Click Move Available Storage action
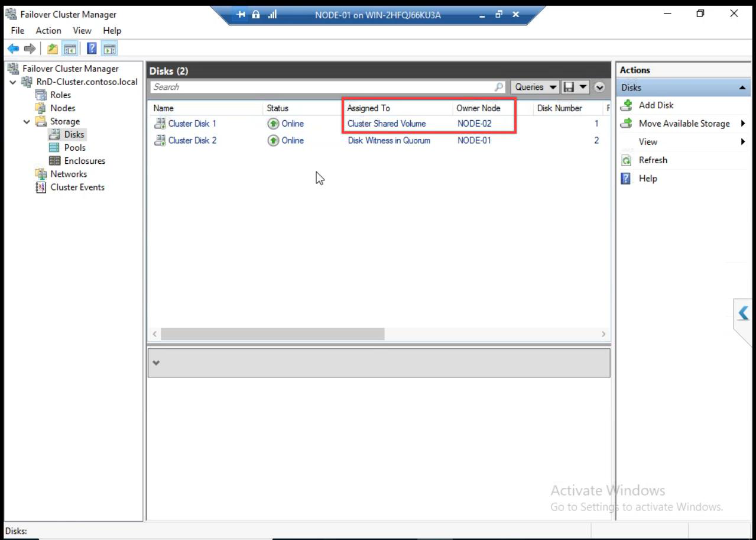Screen dimensions: 756x540 pyautogui.click(x=684, y=124)
